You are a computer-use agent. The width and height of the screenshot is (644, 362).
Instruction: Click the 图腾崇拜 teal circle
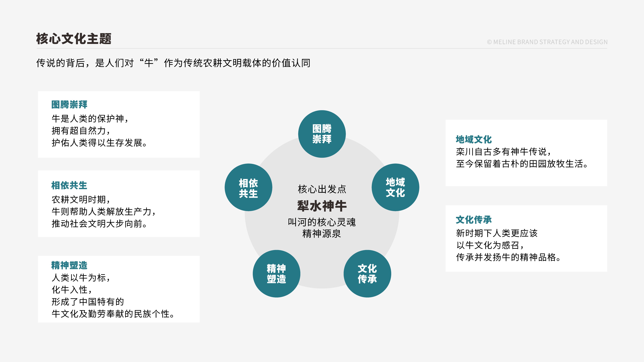[322, 134]
